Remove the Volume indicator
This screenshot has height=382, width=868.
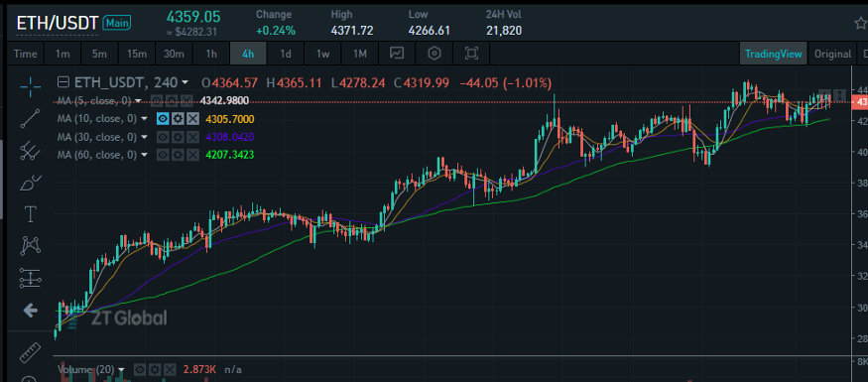pyautogui.click(x=171, y=369)
